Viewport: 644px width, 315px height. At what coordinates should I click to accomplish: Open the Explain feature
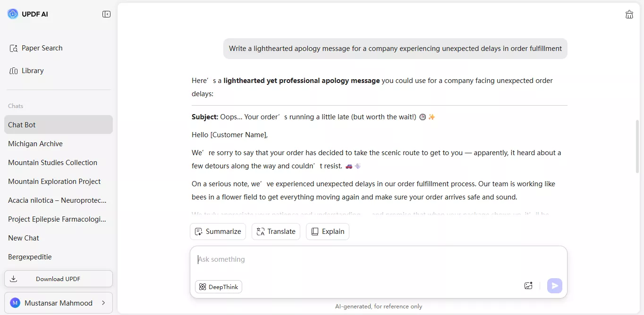327,231
